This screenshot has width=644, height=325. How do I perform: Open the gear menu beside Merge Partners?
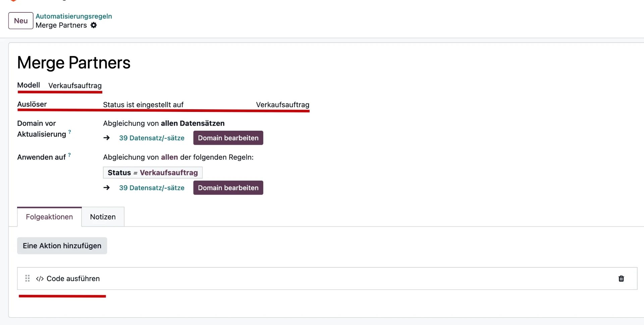(94, 25)
